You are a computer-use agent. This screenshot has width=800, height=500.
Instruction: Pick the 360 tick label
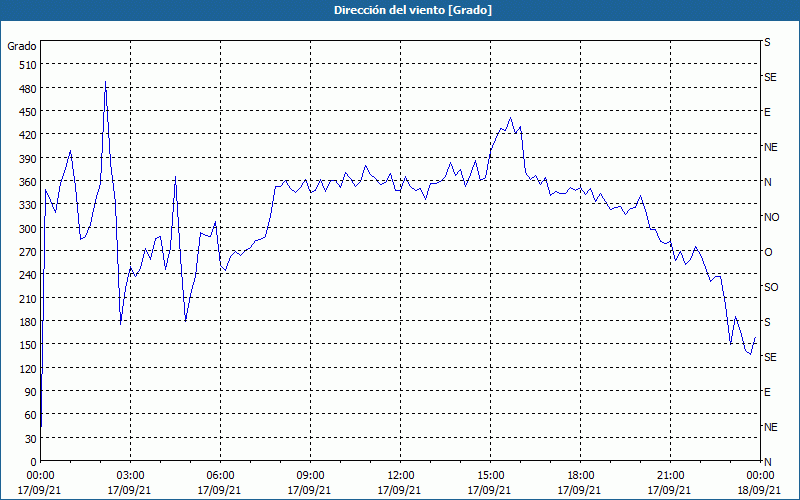point(29,182)
